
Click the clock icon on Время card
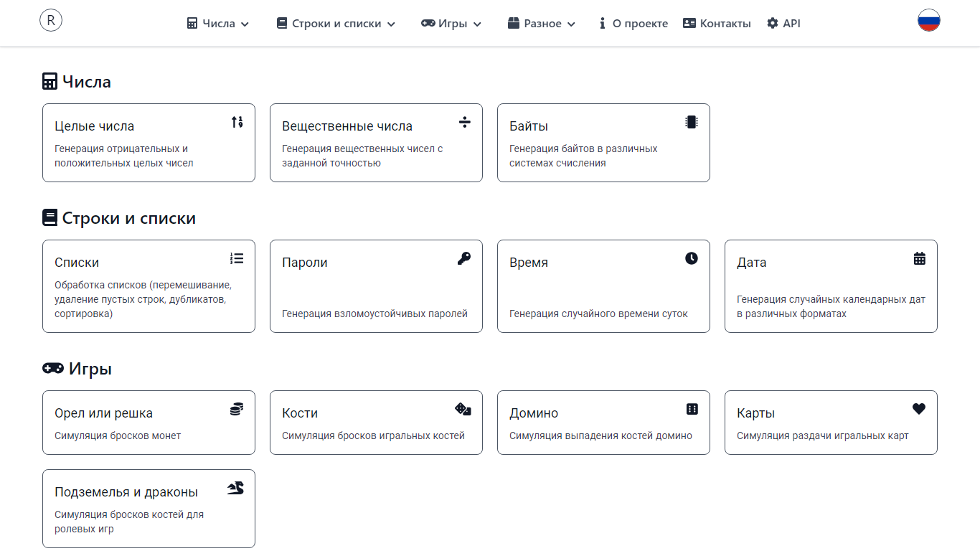pyautogui.click(x=692, y=258)
